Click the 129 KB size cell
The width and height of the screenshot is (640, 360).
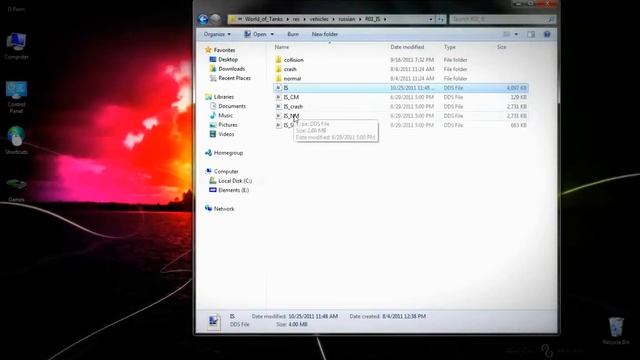pyautogui.click(x=518, y=97)
